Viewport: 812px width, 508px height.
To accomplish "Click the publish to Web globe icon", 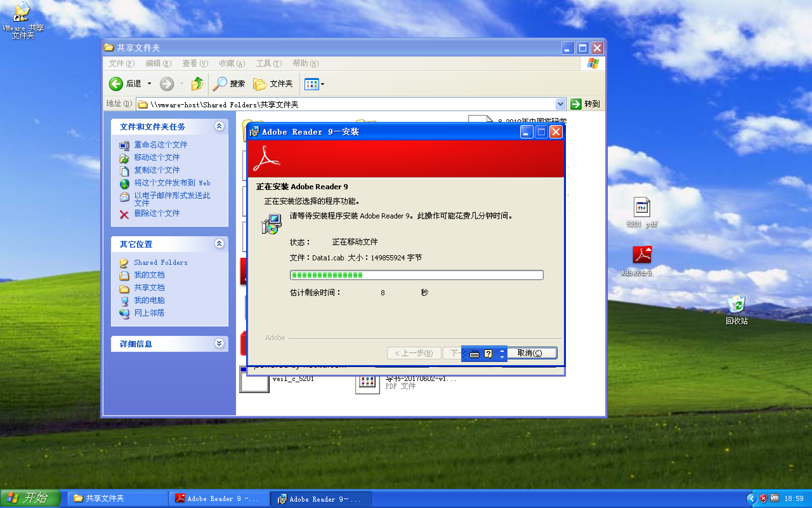I will coord(124,184).
